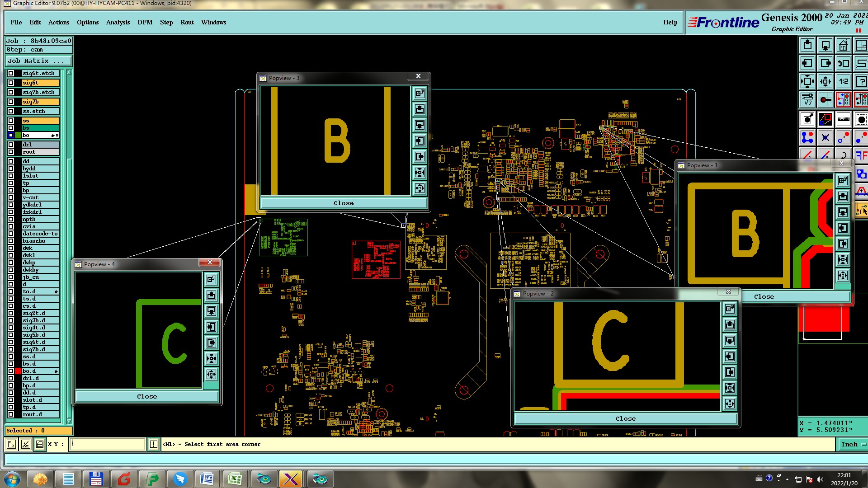868x488 pixels.
Task: Open the Job Matrix ... selector
Action: [x=38, y=61]
